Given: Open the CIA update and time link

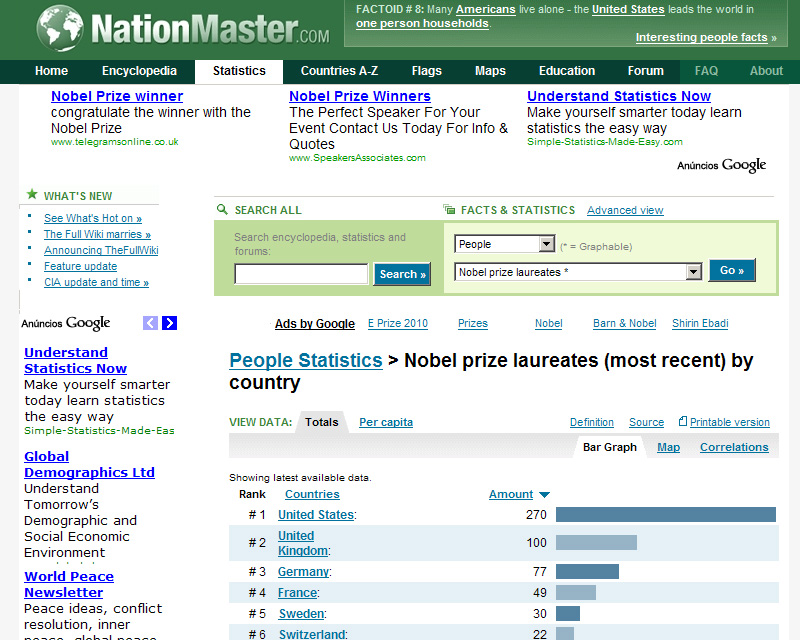Looking at the screenshot, I should pos(96,282).
